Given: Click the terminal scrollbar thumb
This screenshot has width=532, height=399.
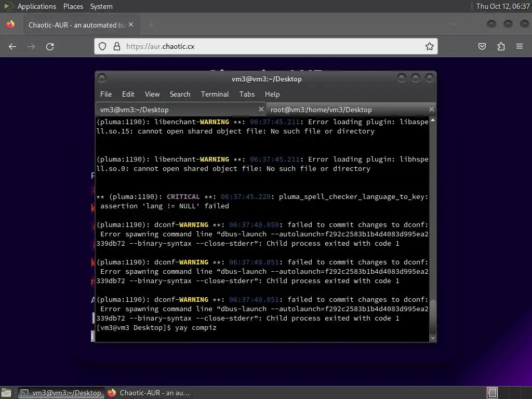Looking at the screenshot, I should pos(433,316).
